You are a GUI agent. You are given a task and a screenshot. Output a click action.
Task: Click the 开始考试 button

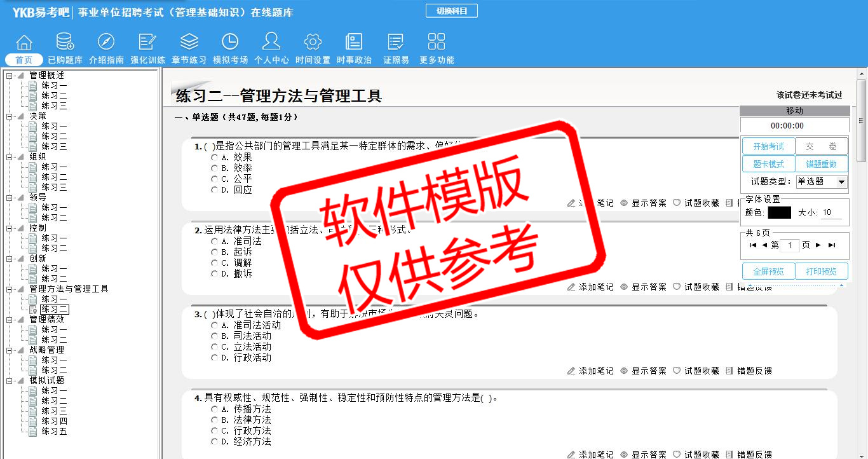click(x=768, y=146)
